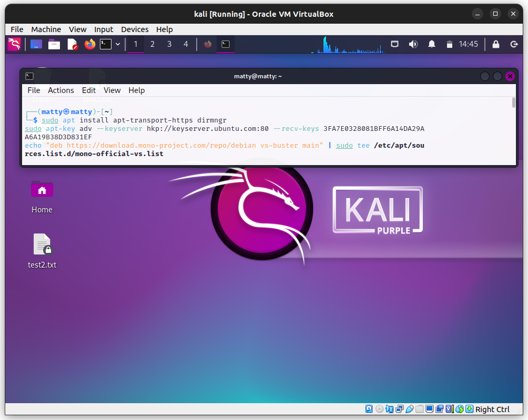
Task: Switch to workspace 1
Action: 136,44
